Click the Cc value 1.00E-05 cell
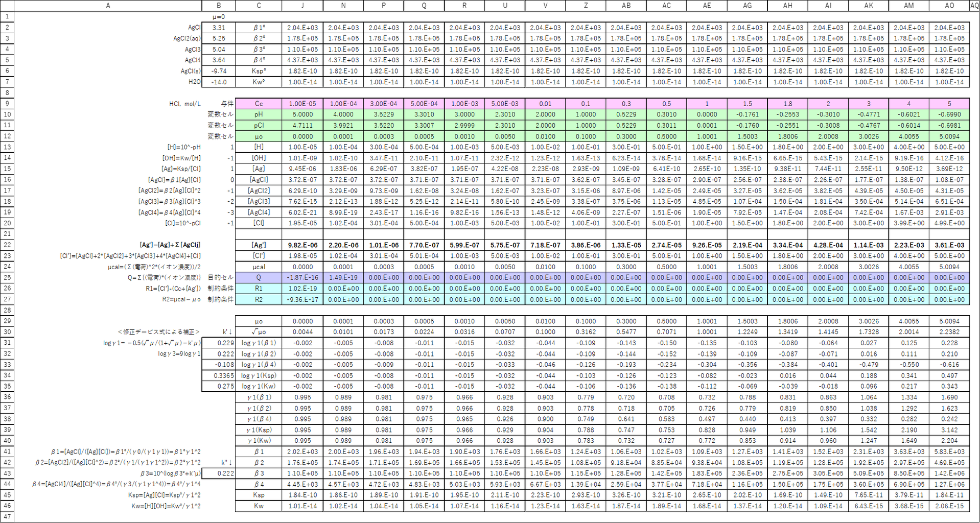 pos(302,104)
